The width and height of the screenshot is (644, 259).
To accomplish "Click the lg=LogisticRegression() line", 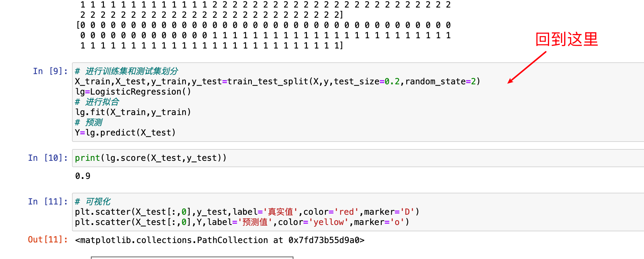I will tap(133, 92).
